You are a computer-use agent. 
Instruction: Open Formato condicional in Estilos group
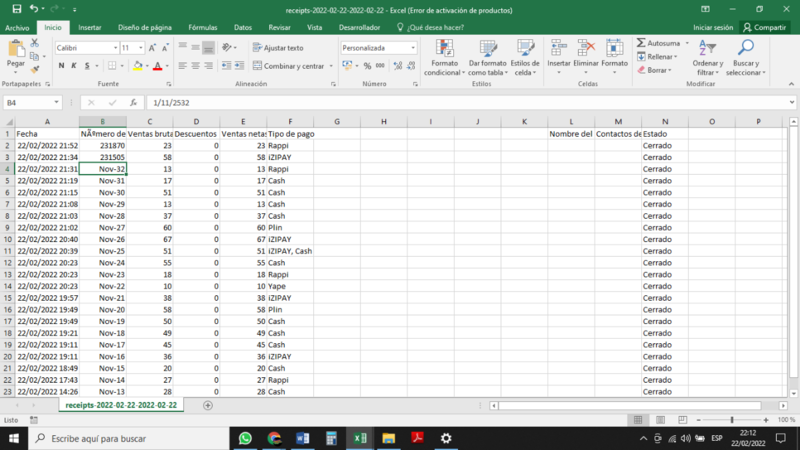(442, 58)
